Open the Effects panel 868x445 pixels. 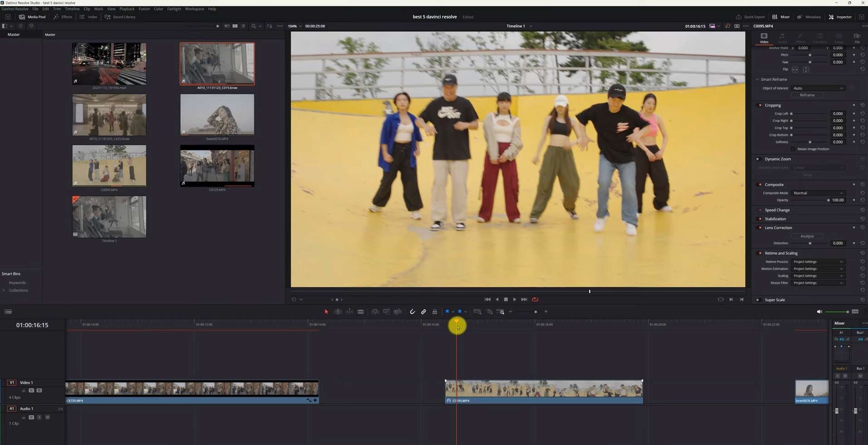[63, 17]
